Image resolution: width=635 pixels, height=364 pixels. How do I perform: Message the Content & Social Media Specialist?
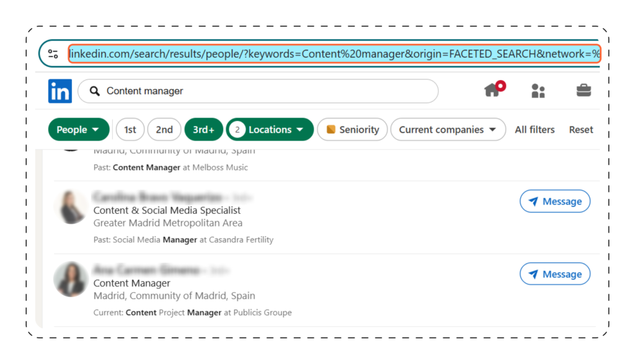point(555,202)
